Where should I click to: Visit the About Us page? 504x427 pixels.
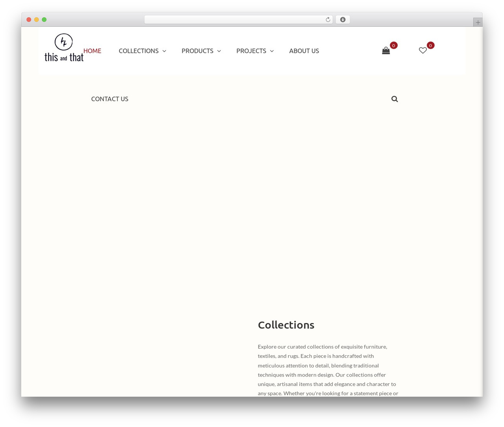304,51
